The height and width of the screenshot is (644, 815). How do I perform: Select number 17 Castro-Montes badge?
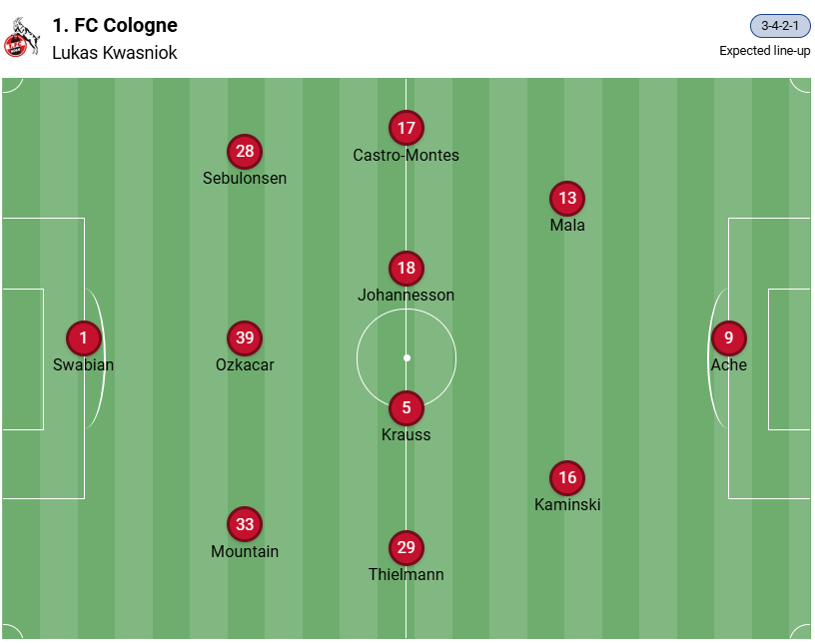(x=407, y=128)
